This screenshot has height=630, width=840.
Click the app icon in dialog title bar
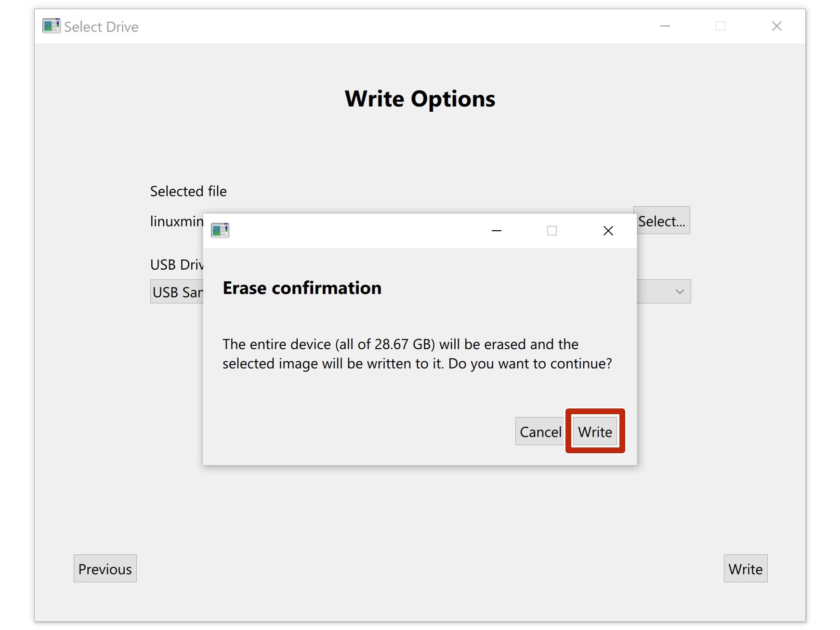[x=220, y=231]
